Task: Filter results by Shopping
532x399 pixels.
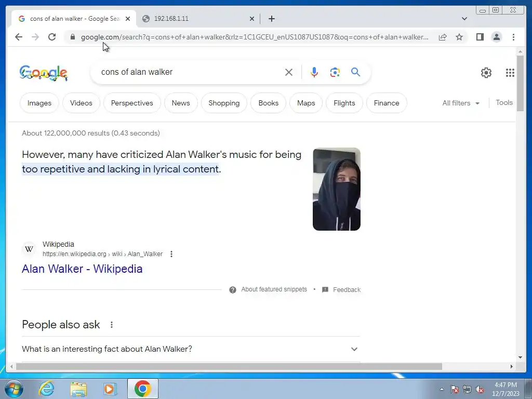Action: click(224, 103)
